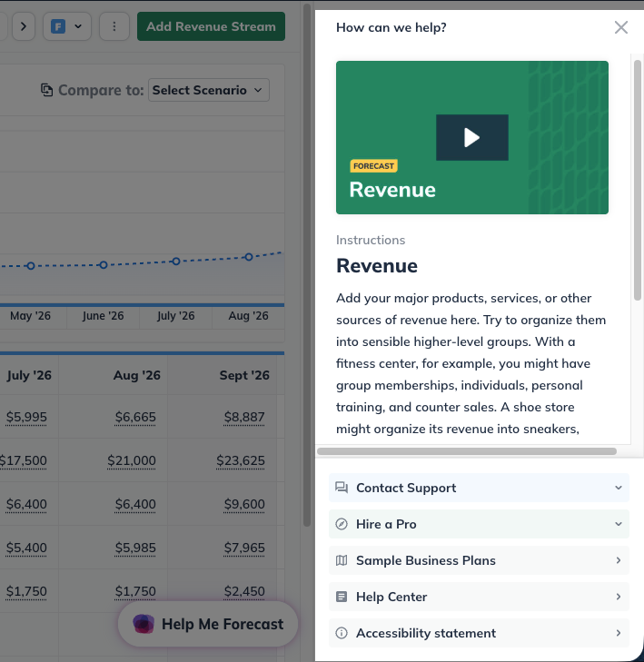644x662 pixels.
Task: Click the Sample Business Plans map icon
Action: (342, 560)
